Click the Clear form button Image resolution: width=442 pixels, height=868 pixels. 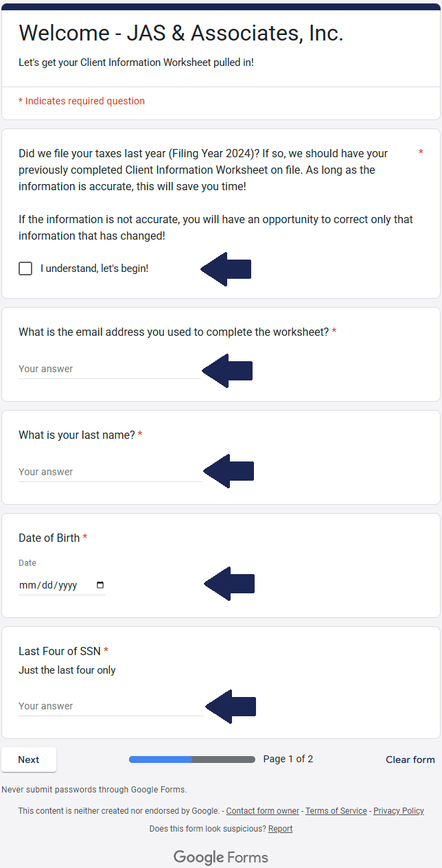[x=410, y=759]
